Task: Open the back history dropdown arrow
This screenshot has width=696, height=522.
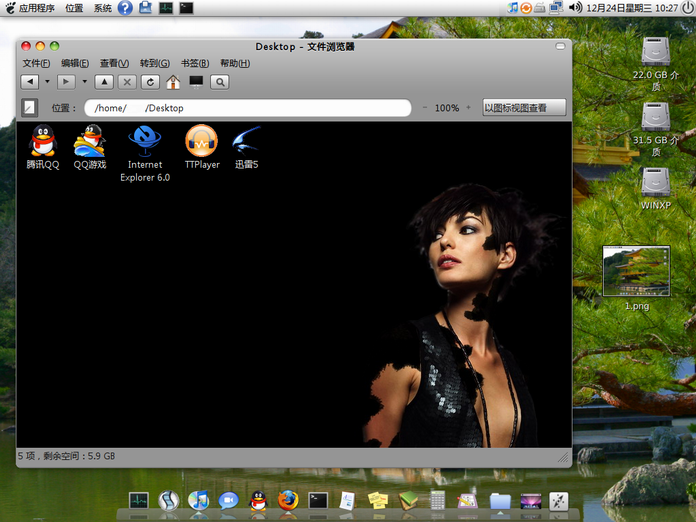Action: click(x=47, y=82)
